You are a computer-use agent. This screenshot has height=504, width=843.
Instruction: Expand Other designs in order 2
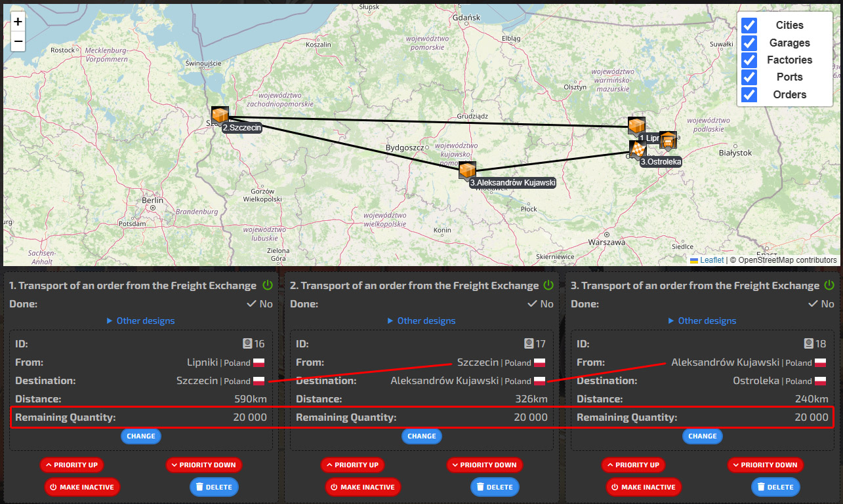[422, 320]
